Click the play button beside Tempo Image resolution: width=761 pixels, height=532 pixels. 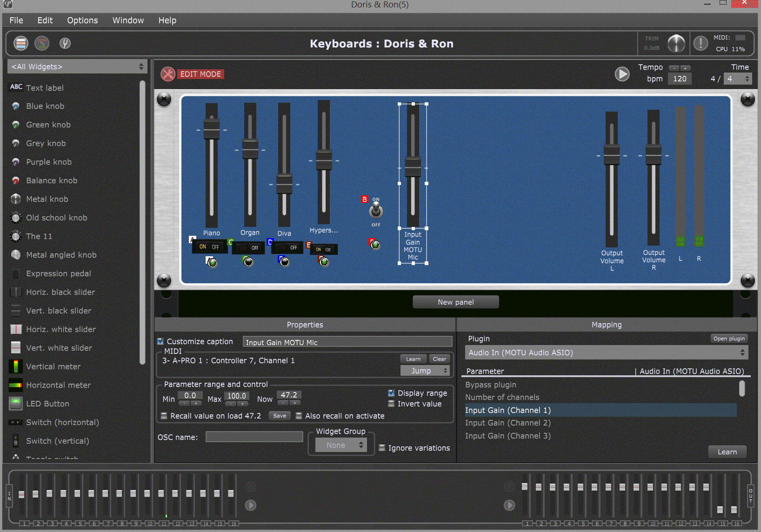622,74
